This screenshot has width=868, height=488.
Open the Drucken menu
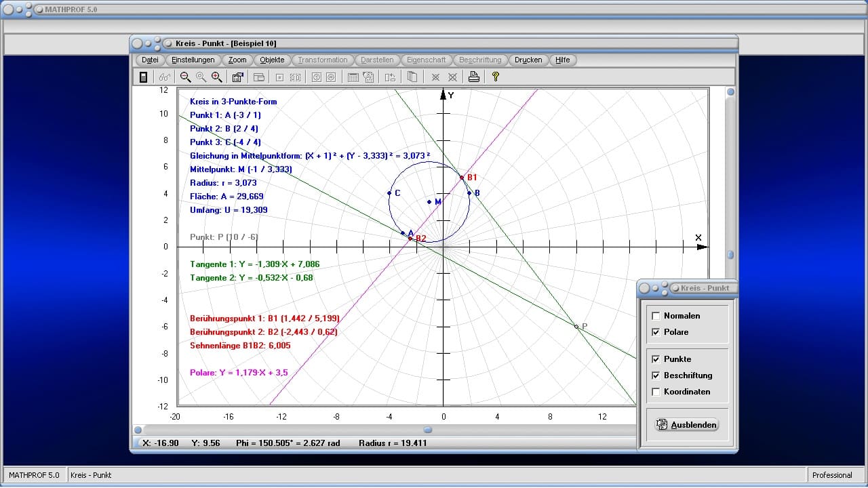point(528,60)
